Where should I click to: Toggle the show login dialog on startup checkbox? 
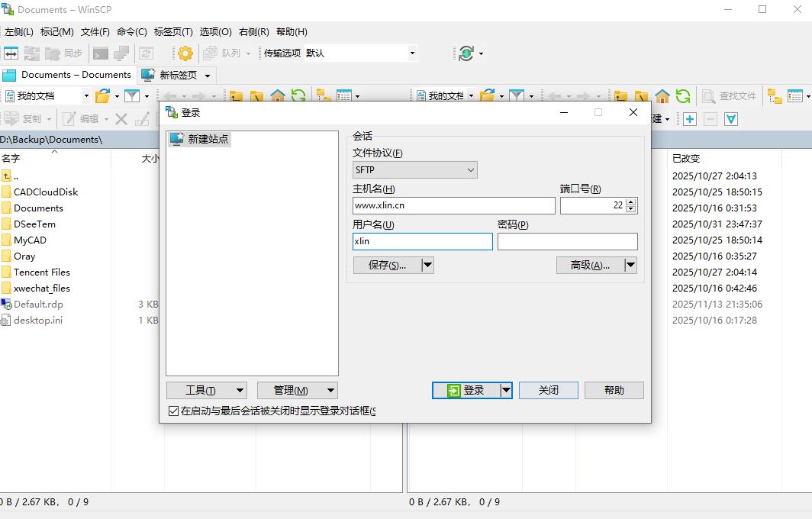pyautogui.click(x=173, y=411)
